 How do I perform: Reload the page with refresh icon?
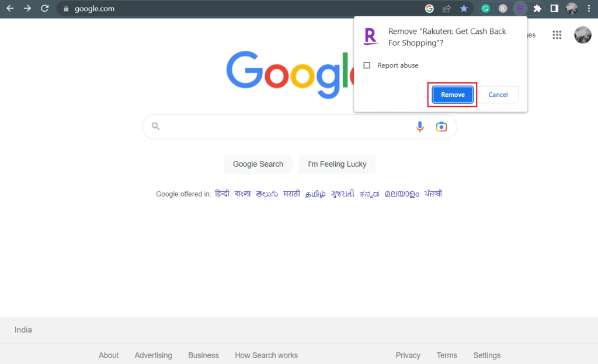click(45, 9)
